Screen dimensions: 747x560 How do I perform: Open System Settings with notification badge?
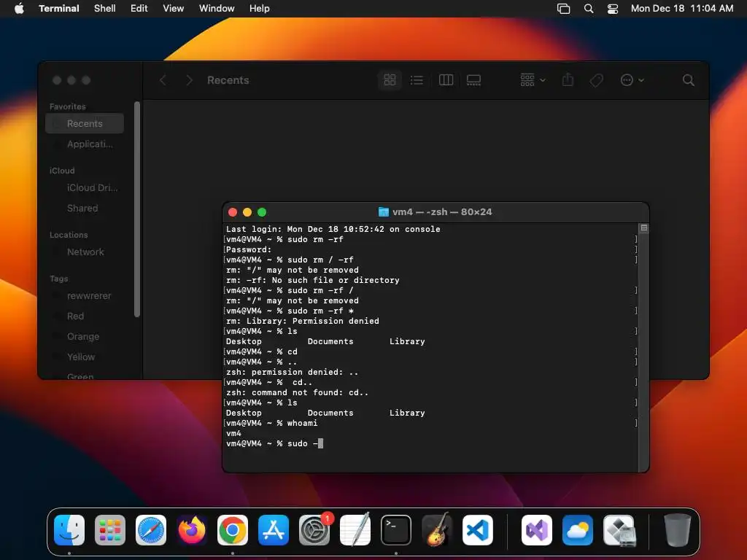click(x=314, y=530)
